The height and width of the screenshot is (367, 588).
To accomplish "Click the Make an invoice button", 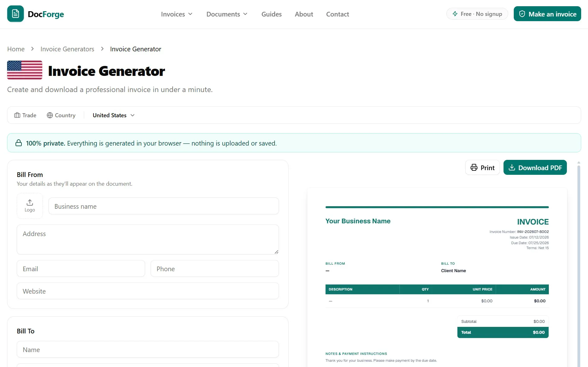I will (547, 14).
